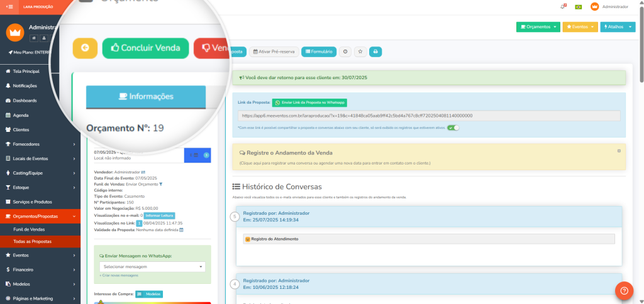Click the link views count badge showing 1
The height and width of the screenshot is (304, 644).
point(139,223)
